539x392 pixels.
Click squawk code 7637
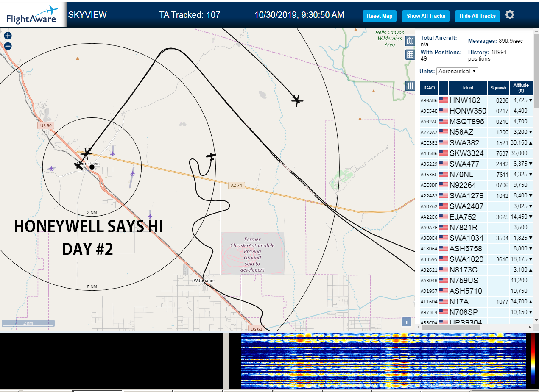point(502,153)
